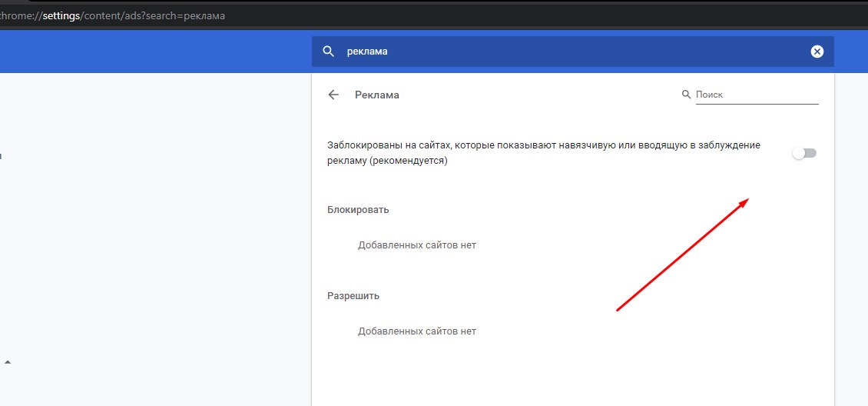Click the Заблокированы на сайтах description text

(x=544, y=154)
